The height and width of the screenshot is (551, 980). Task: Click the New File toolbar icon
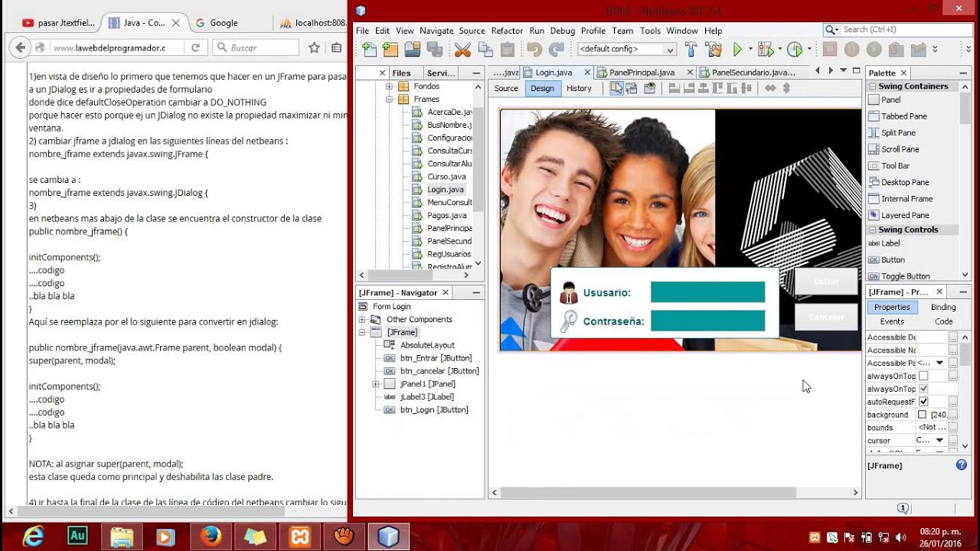click(369, 50)
